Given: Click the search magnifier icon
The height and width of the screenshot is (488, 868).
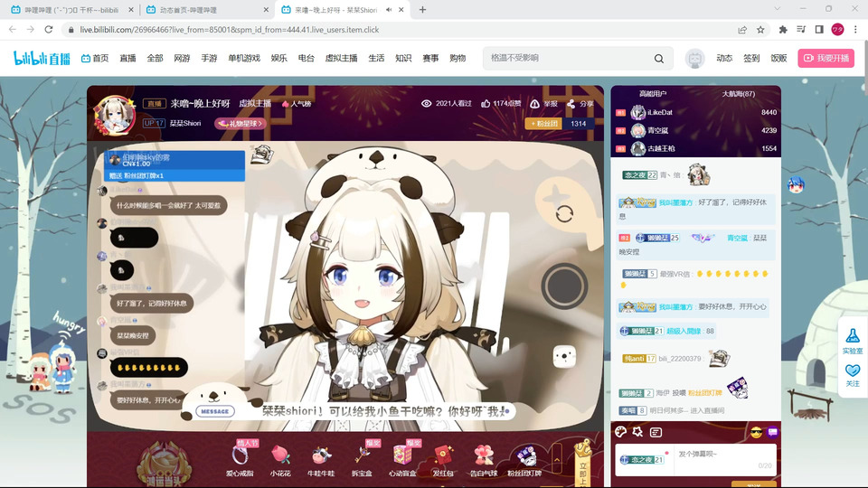Looking at the screenshot, I should click(x=659, y=58).
